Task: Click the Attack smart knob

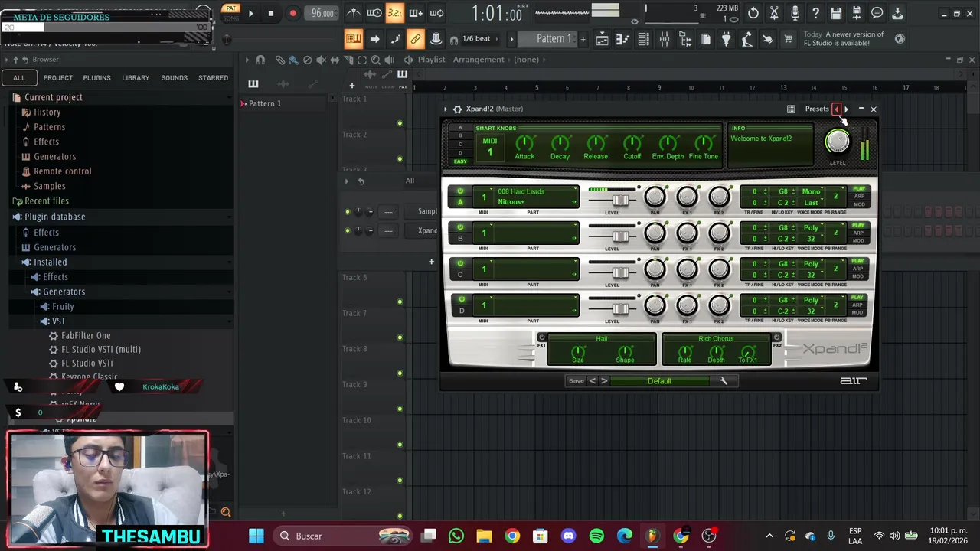Action: (524, 143)
